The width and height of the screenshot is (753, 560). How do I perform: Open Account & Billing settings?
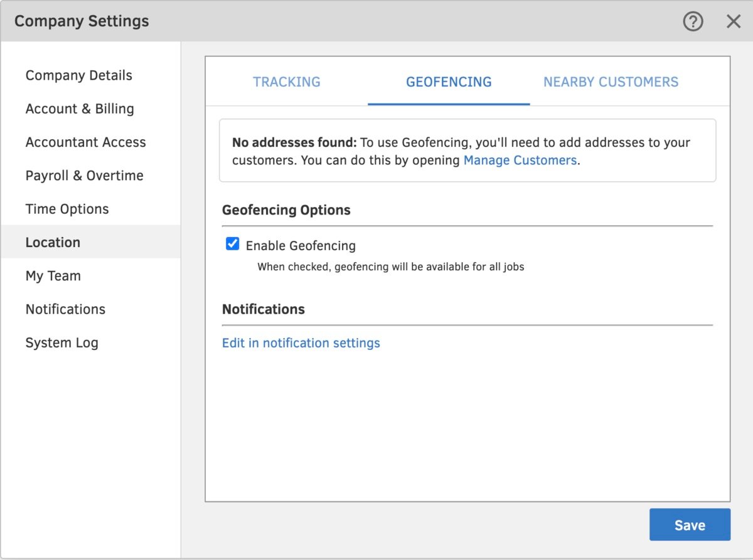click(x=80, y=108)
